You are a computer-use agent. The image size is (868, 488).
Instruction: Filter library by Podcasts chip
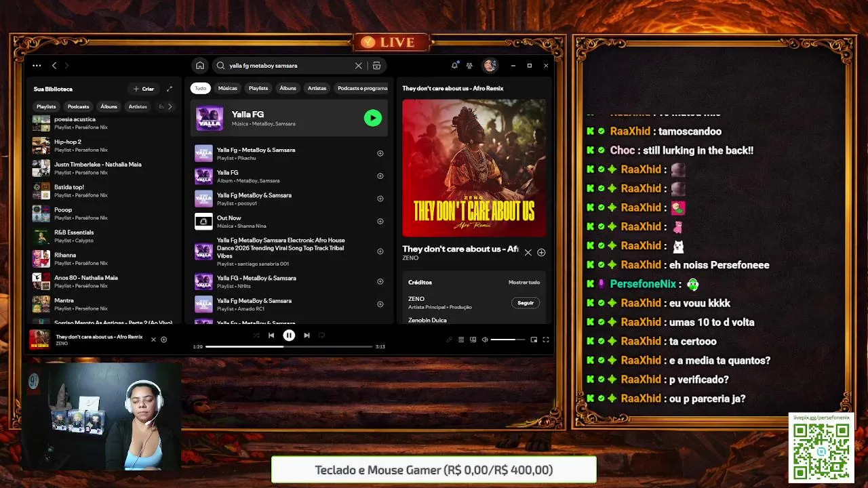(x=78, y=106)
